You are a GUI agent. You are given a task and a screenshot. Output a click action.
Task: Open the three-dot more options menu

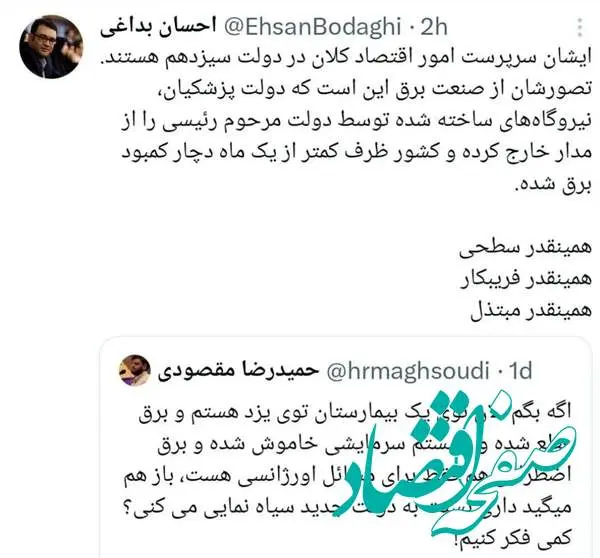(580, 28)
